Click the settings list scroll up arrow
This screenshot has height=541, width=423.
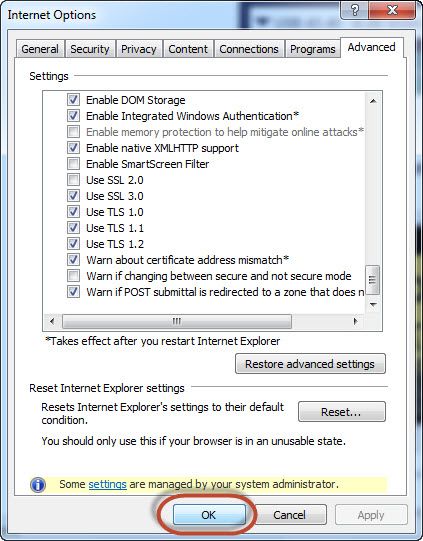click(373, 101)
